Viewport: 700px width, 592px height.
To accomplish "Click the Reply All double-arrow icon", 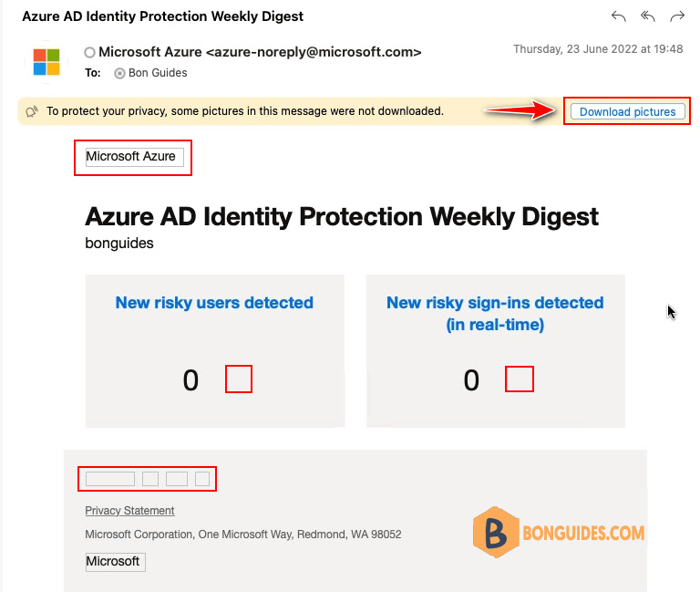I will [648, 17].
